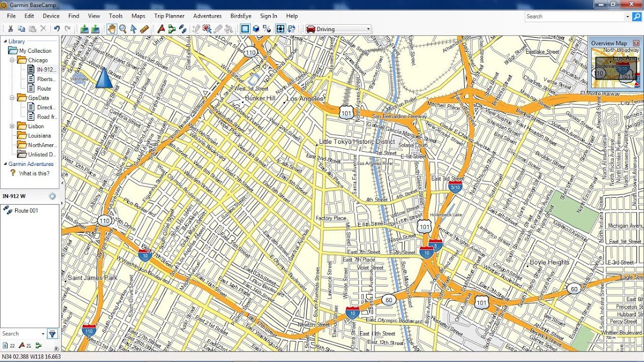The width and height of the screenshot is (644, 362).
Task: Open the bottom-left Search dropdown arrow
Action: tap(43, 334)
